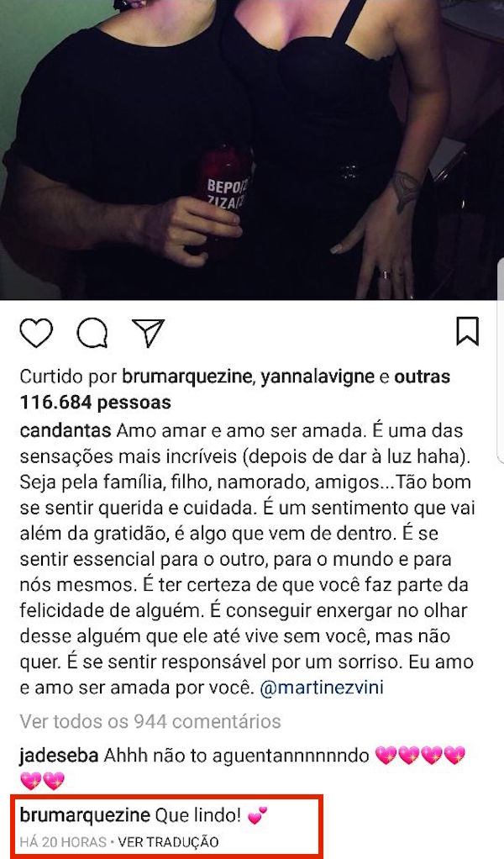This screenshot has height=859, width=504.
Task: Like the post with heart icon
Action: (36, 333)
